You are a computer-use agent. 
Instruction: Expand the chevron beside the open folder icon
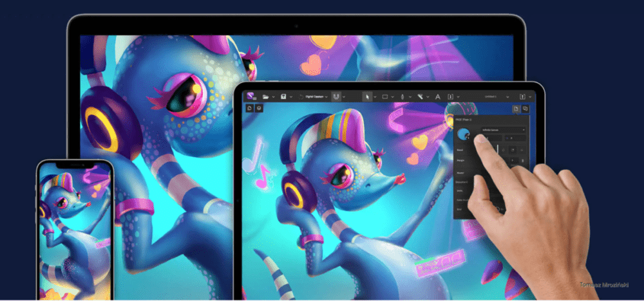point(273,96)
